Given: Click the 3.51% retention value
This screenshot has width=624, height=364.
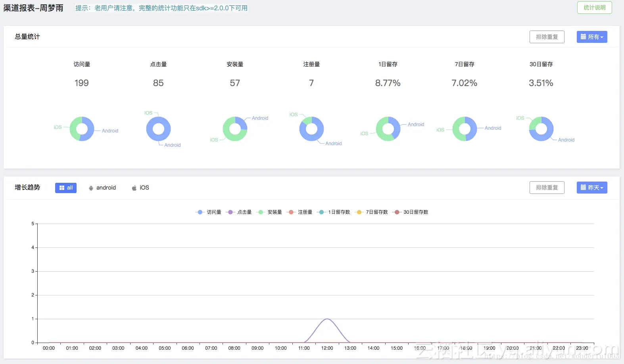Looking at the screenshot, I should pyautogui.click(x=541, y=83).
